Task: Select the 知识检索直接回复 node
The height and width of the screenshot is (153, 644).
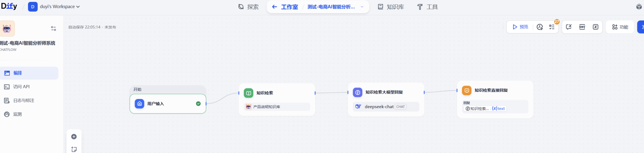Action: pyautogui.click(x=495, y=99)
